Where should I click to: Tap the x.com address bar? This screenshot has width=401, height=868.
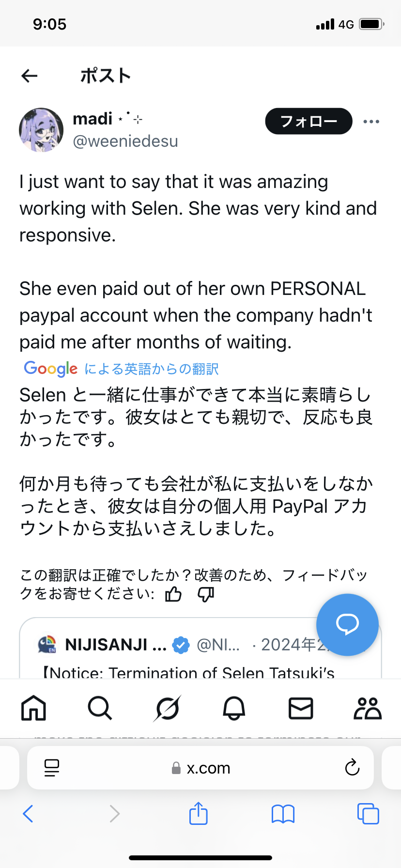point(200,767)
